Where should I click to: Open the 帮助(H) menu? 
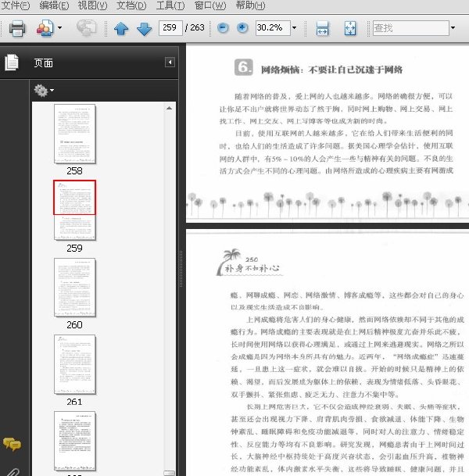click(250, 5)
